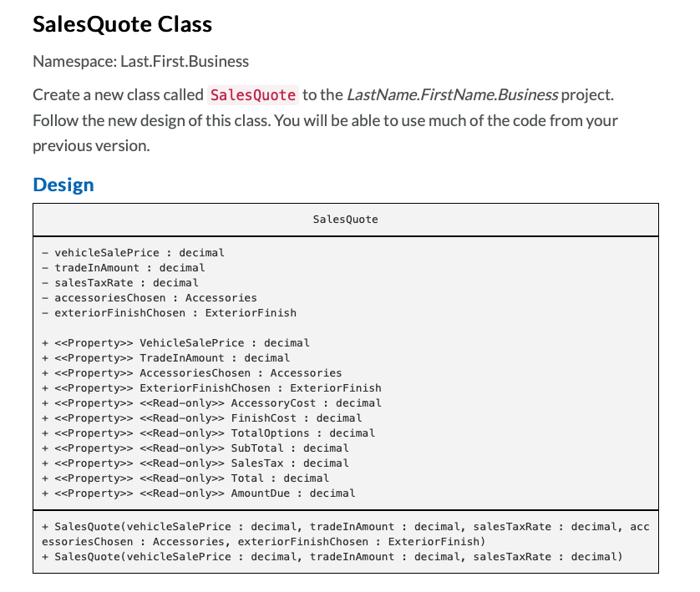Screen dimensions: 700x592
Task: Click the AccessoryCost read-only property
Action: click(213, 402)
